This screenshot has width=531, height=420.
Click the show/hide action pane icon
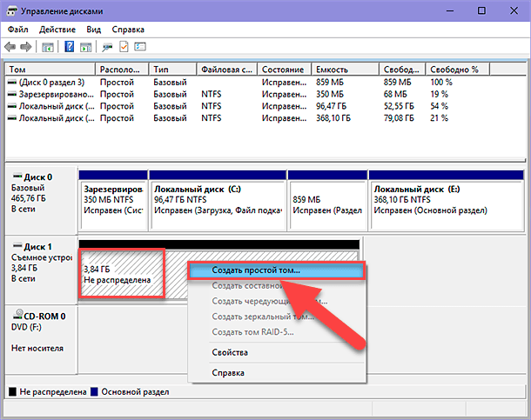click(85, 46)
